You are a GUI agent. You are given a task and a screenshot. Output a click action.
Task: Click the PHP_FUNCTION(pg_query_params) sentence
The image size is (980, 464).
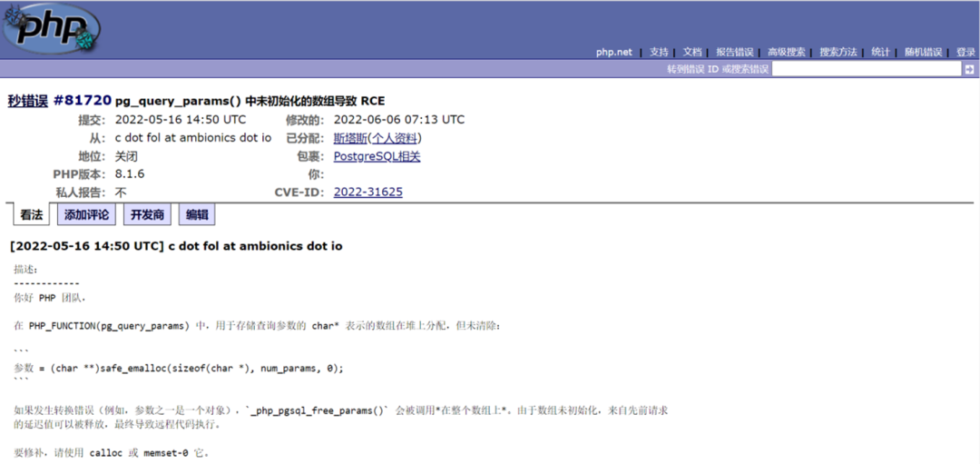pos(258,326)
